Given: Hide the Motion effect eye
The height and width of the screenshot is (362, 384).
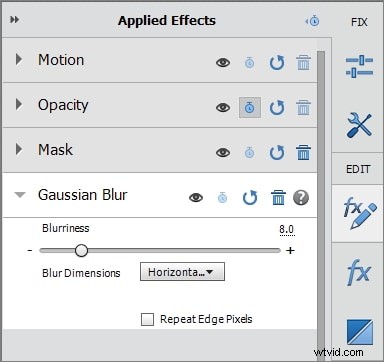Looking at the screenshot, I should (x=223, y=62).
